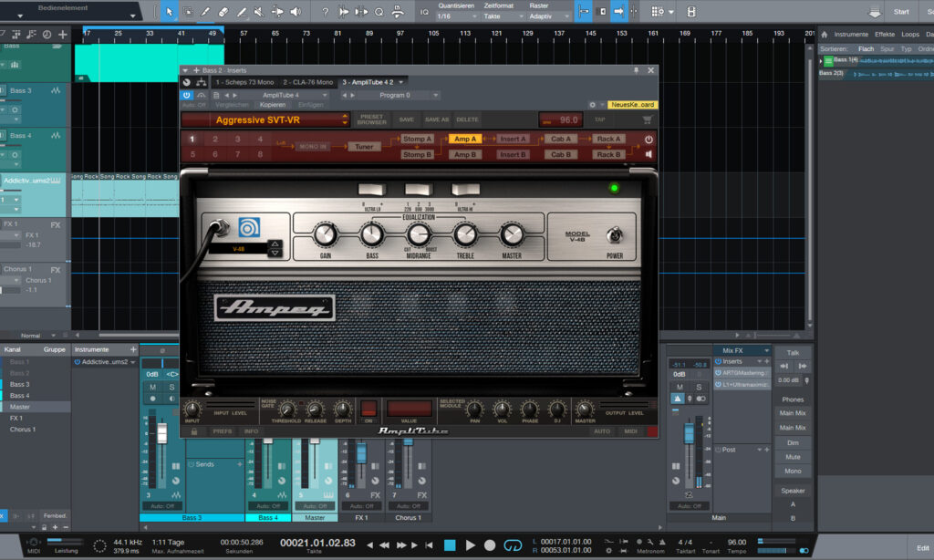The width and height of the screenshot is (934, 560).
Task: Step the V-4B amp model selector arrows
Action: tap(275, 248)
